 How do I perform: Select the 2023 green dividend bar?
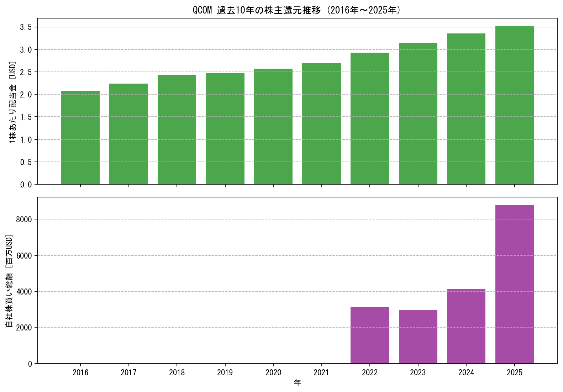click(418, 113)
